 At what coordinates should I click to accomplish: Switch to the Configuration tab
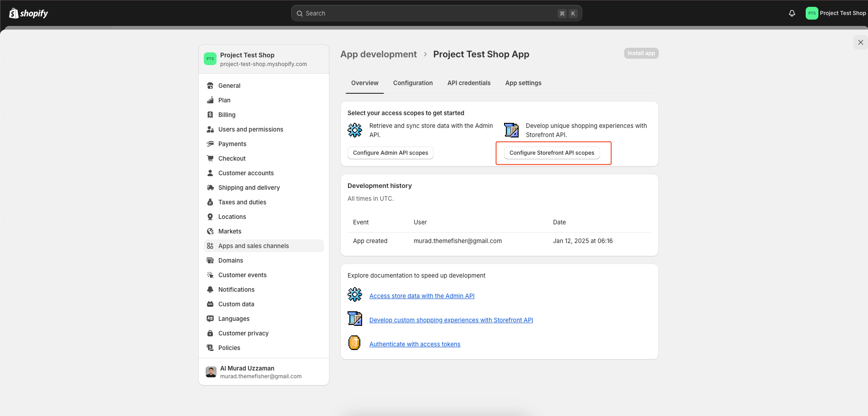point(413,83)
